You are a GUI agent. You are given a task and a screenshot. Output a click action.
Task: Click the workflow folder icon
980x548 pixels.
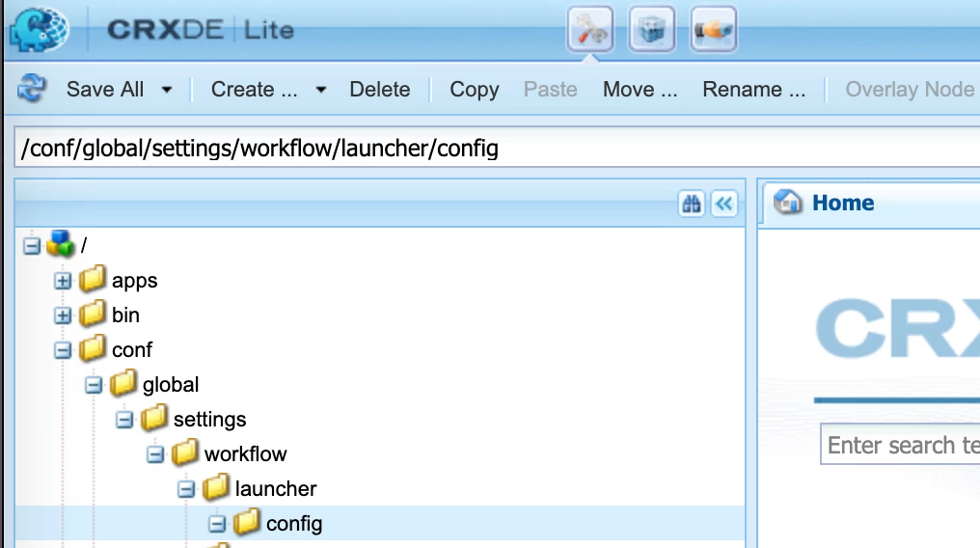tap(184, 453)
